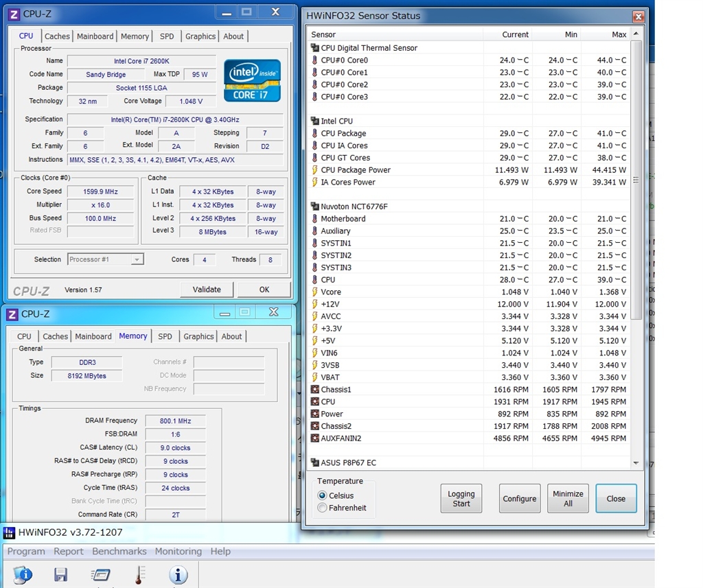The height and width of the screenshot is (588, 703).
Task: Click the thermometer Sensors toolbar icon
Action: (x=139, y=574)
